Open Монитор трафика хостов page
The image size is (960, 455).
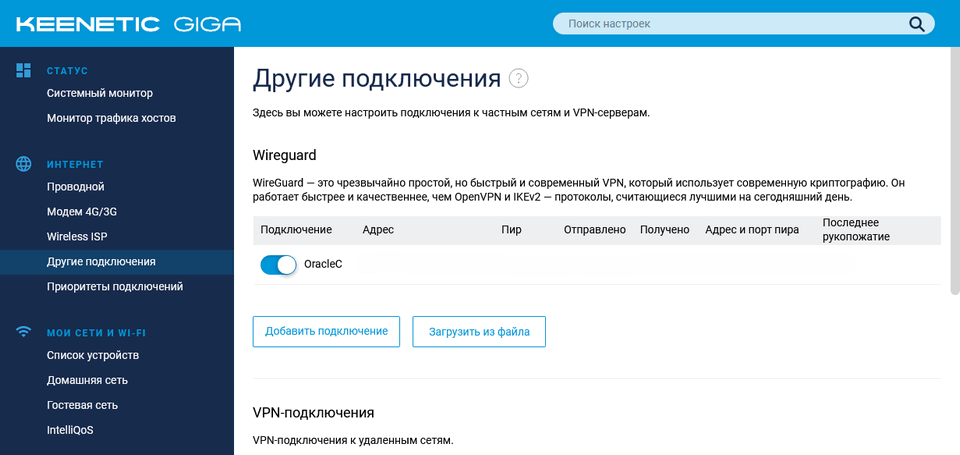111,118
